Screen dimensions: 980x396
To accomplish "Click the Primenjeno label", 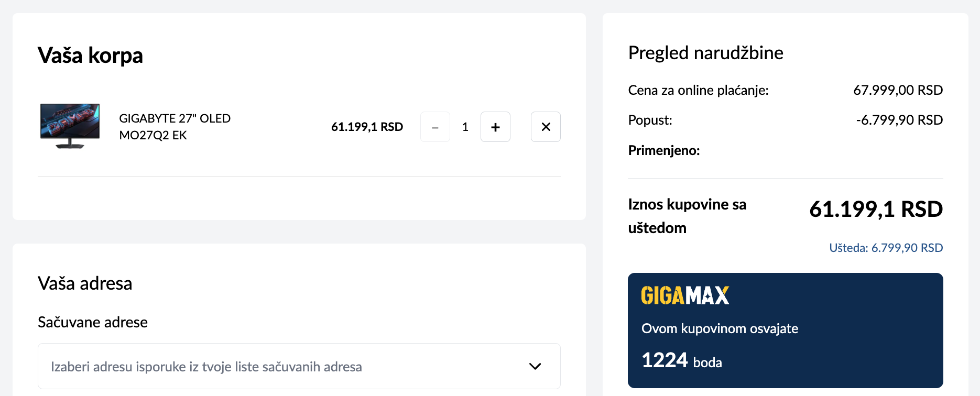I will [664, 150].
